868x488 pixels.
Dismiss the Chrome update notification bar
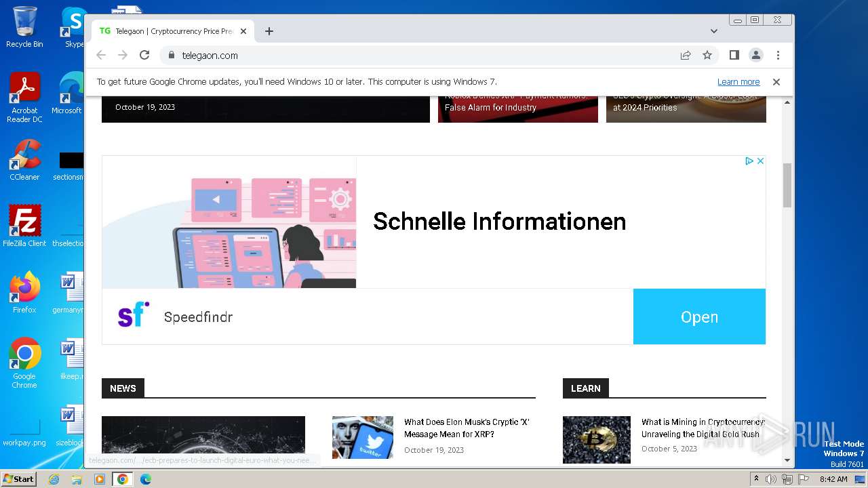coord(776,82)
